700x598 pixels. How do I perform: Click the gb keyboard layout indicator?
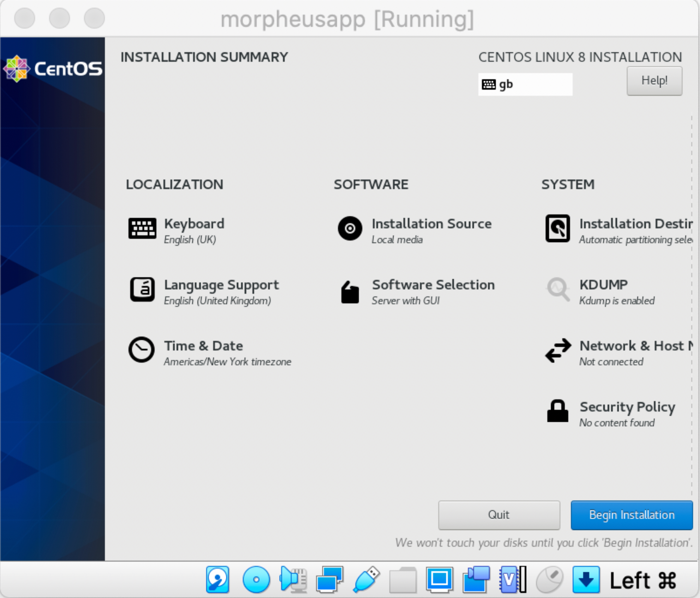[x=525, y=85]
